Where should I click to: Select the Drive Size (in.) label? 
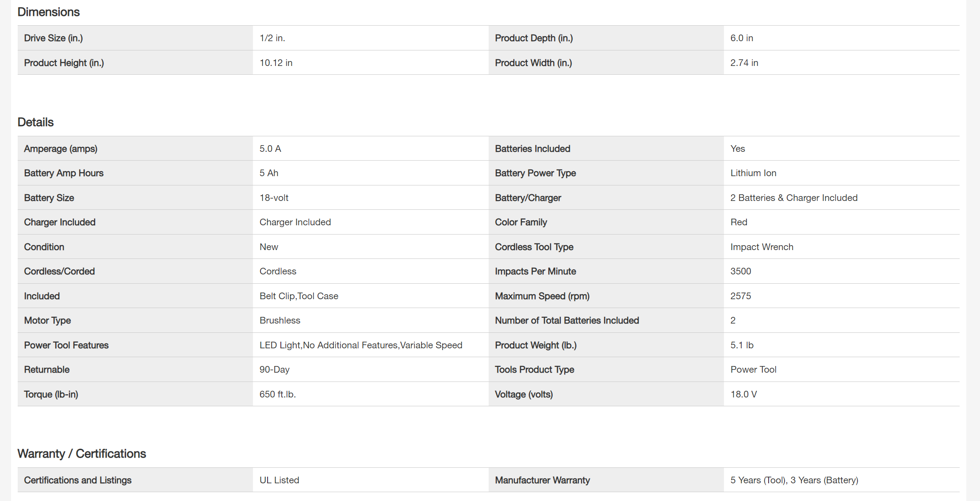pos(54,38)
